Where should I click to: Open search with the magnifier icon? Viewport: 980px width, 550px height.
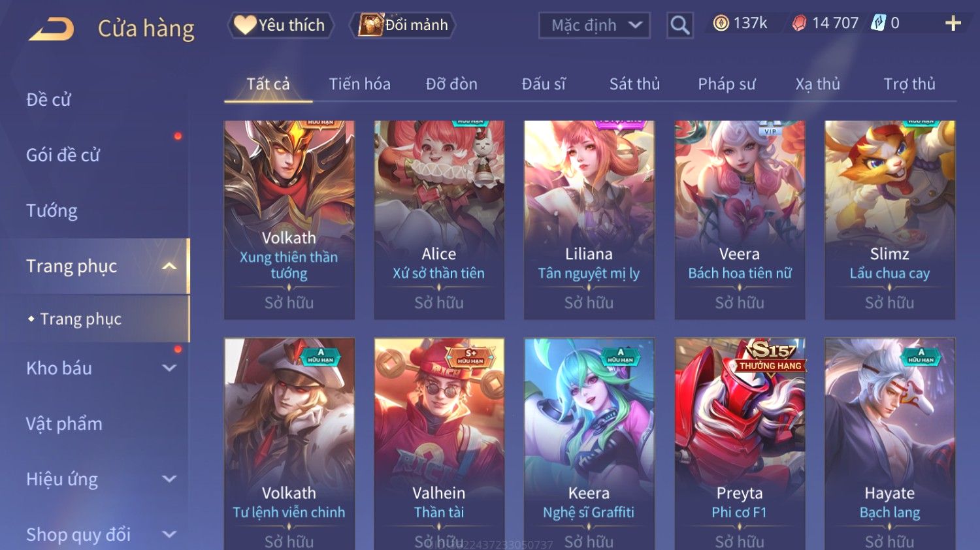[x=679, y=25]
